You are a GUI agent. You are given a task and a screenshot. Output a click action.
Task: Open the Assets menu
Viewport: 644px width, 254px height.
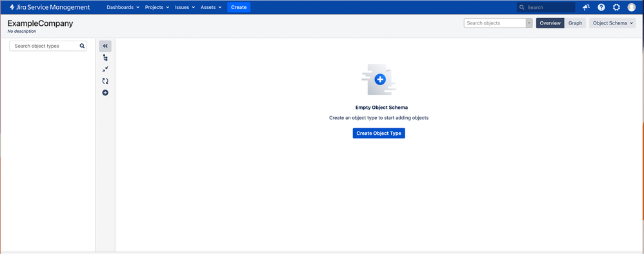click(211, 7)
